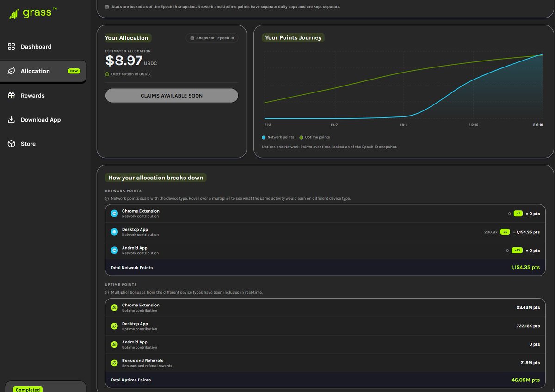
Task: Click the Network points legend dot
Action: [264, 137]
